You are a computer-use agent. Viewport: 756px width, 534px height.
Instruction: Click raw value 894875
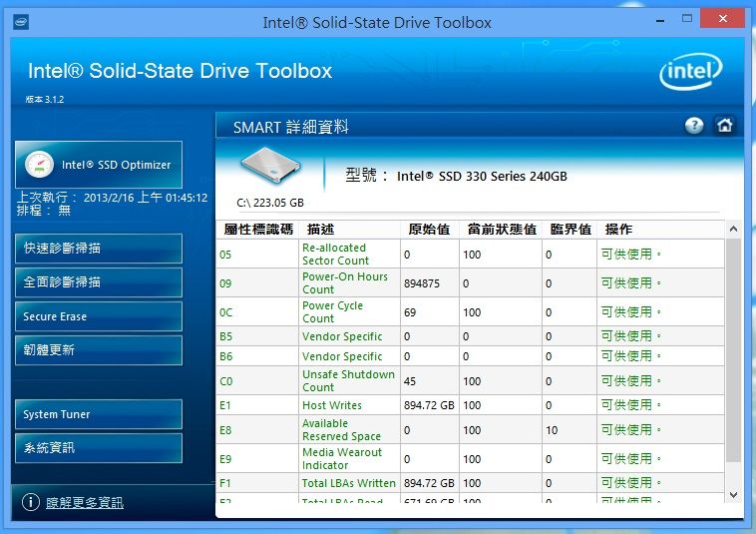[x=422, y=283]
